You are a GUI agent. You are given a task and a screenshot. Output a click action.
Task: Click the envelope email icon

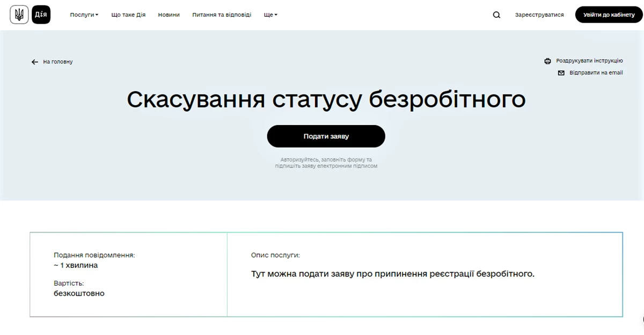(x=561, y=73)
